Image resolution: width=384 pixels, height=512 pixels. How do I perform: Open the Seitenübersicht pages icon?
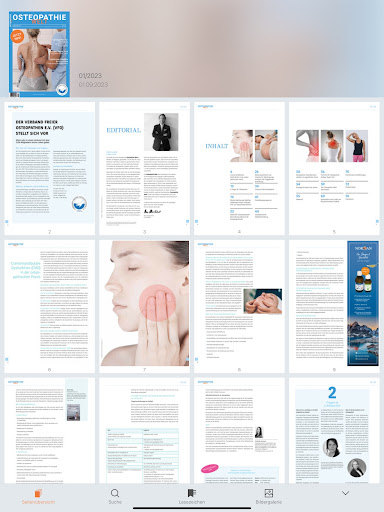(x=38, y=493)
